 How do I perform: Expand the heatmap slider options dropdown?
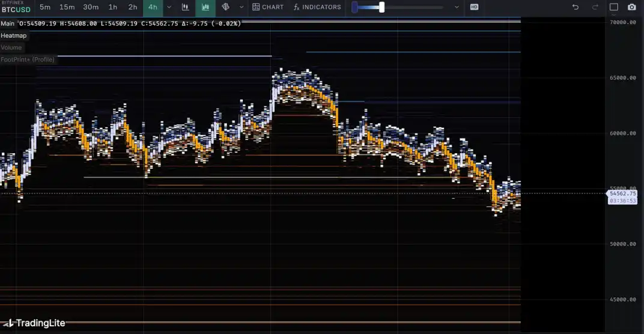pos(457,7)
